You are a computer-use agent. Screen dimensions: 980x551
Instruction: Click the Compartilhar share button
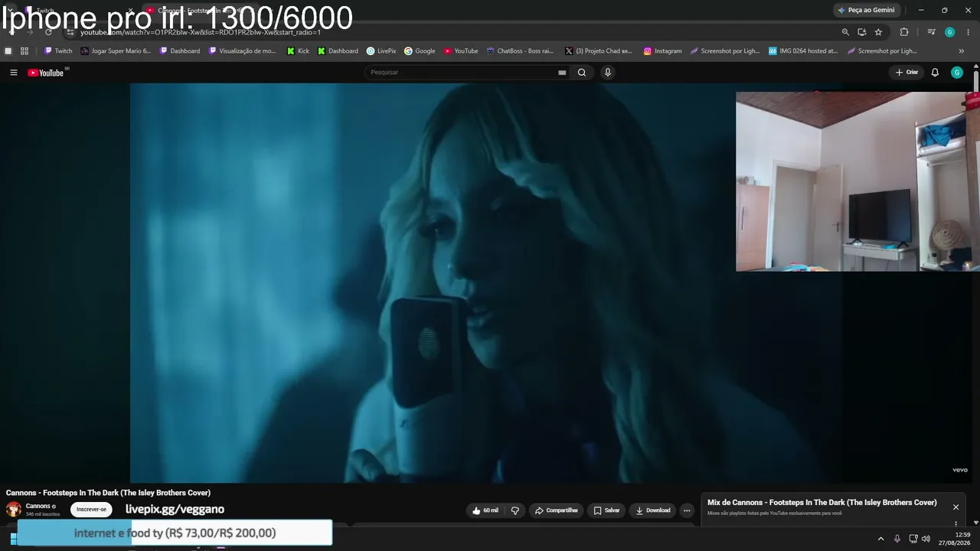(557, 510)
